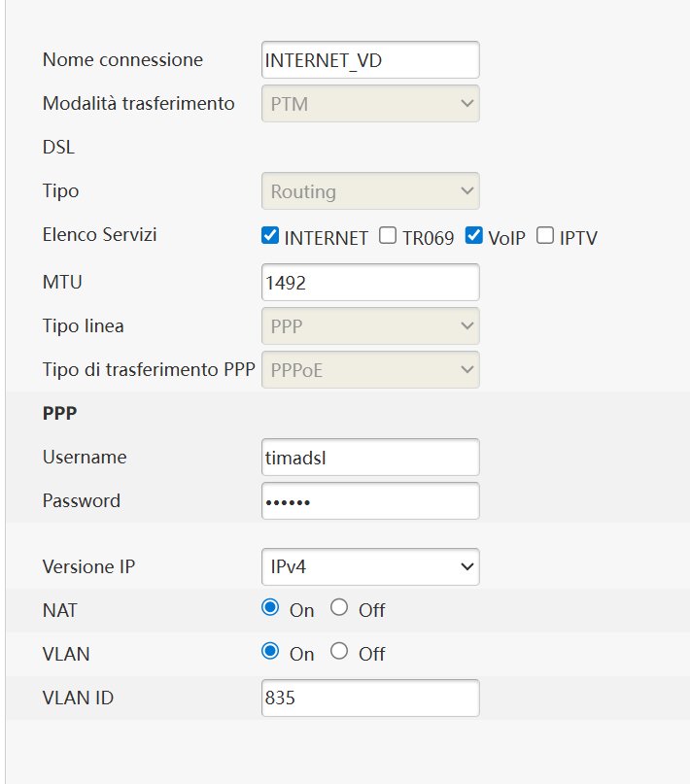Image resolution: width=690 pixels, height=784 pixels.
Task: Click the VLAN ID field
Action: coord(370,698)
